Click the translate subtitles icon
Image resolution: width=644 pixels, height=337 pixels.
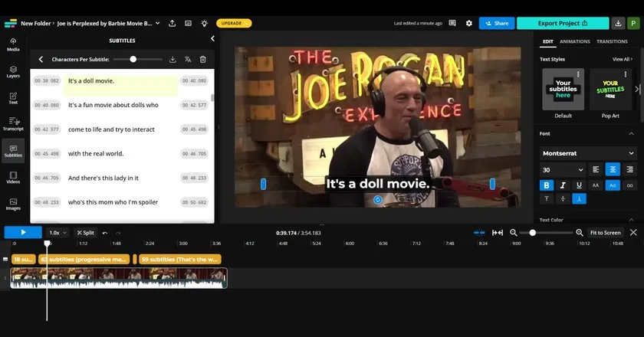(x=188, y=60)
